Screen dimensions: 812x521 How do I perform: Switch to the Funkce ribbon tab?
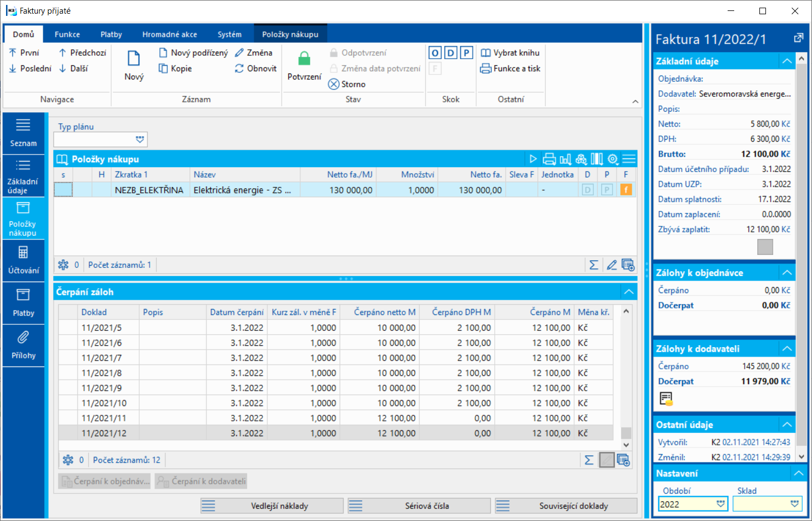pos(67,34)
